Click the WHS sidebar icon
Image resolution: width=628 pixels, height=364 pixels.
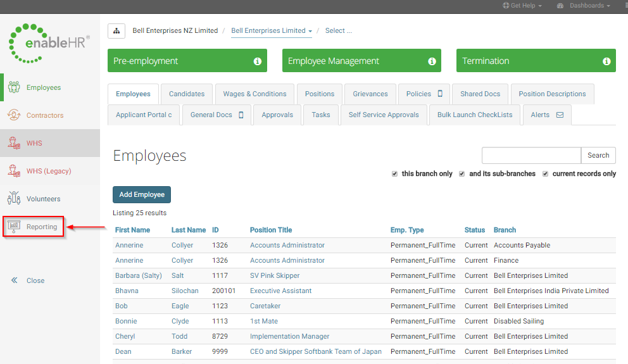(14, 143)
